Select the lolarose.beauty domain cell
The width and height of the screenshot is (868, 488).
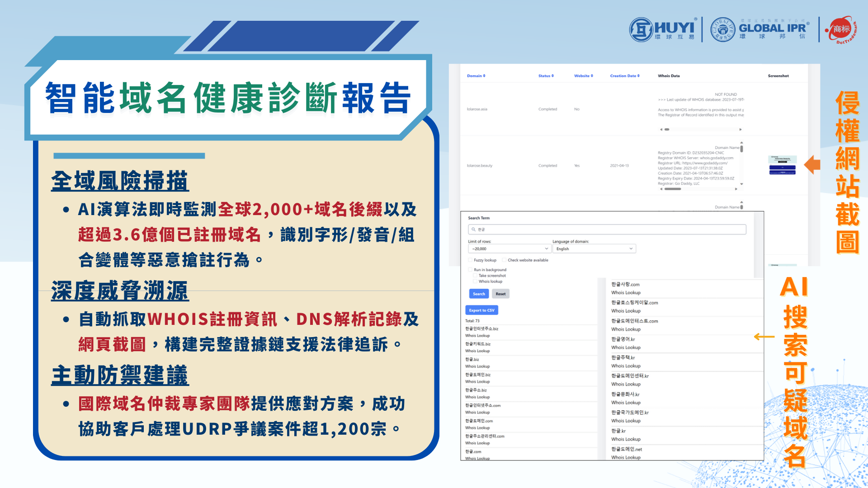click(x=480, y=166)
